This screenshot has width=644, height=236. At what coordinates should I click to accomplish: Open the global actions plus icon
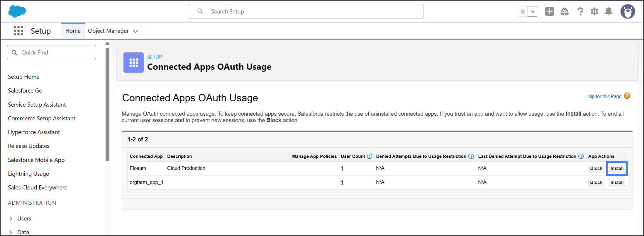tap(549, 11)
